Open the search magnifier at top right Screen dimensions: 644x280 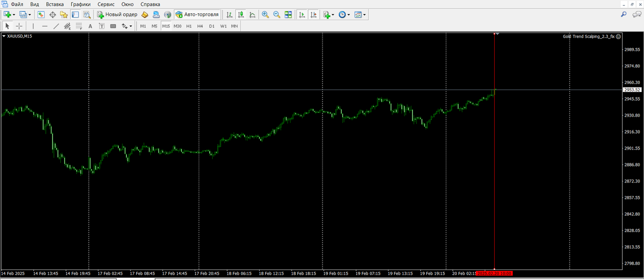click(x=624, y=14)
